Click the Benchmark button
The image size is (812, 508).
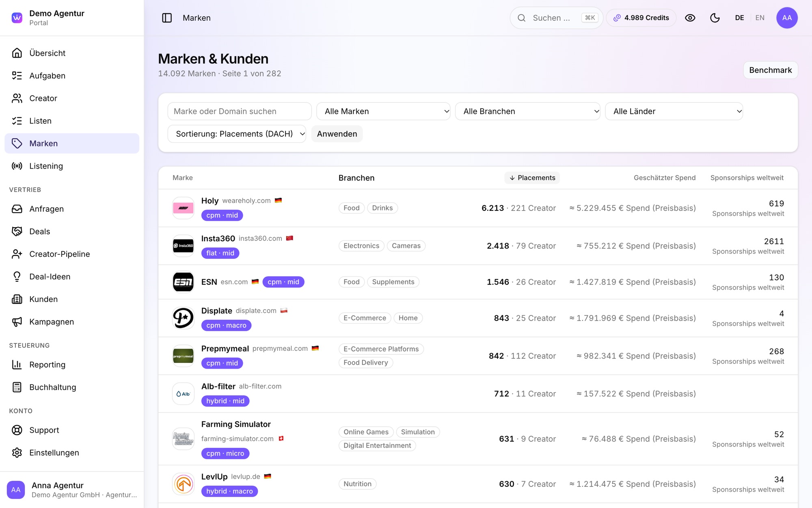[770, 70]
